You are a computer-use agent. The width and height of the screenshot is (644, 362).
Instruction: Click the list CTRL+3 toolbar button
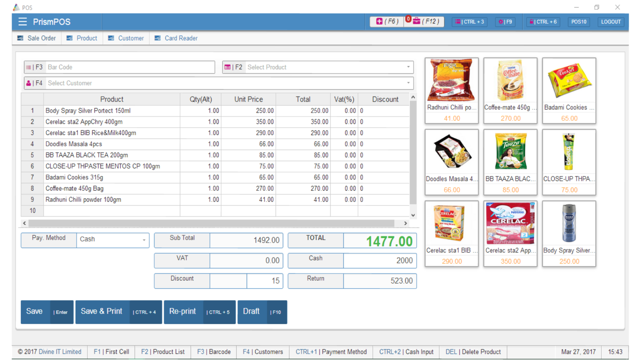470,22
